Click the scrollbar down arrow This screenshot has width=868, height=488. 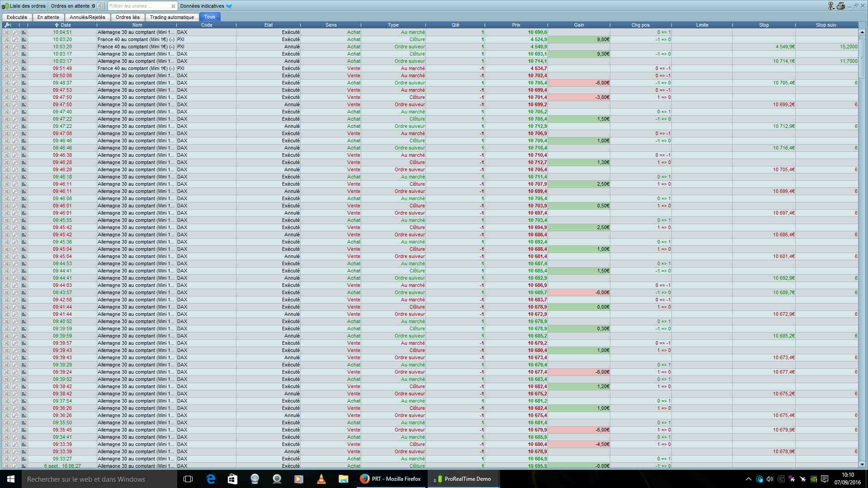pos(862,464)
